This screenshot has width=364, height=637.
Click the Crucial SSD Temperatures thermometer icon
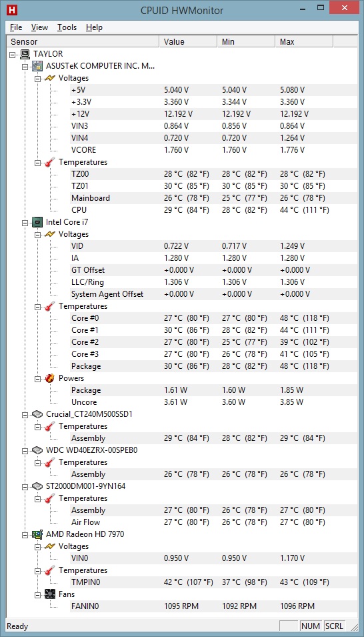(x=50, y=426)
